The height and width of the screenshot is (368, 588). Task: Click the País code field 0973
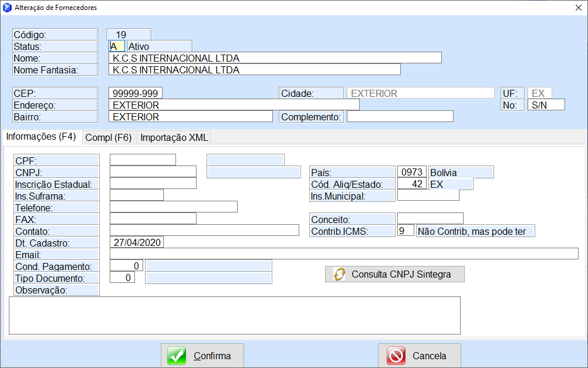click(412, 172)
